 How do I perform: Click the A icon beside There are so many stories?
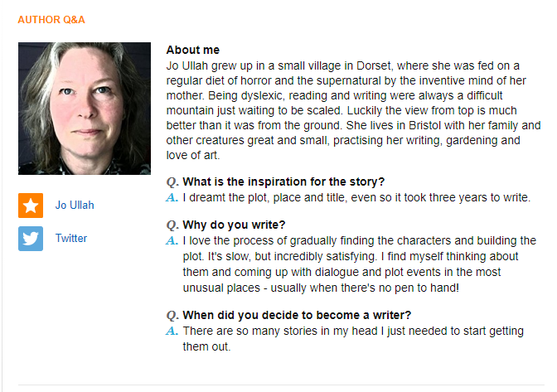click(x=172, y=331)
